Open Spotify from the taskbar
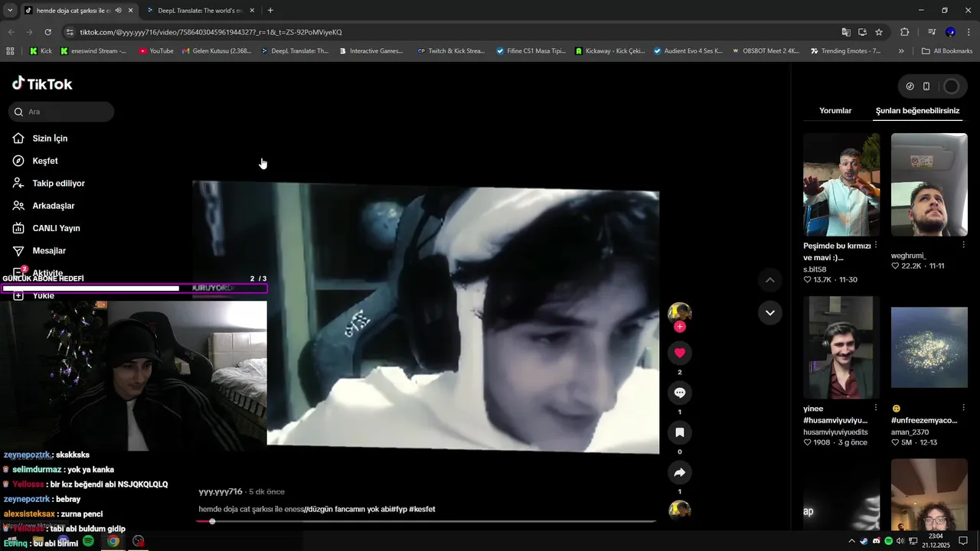Screen dimensions: 980x551 [88, 541]
